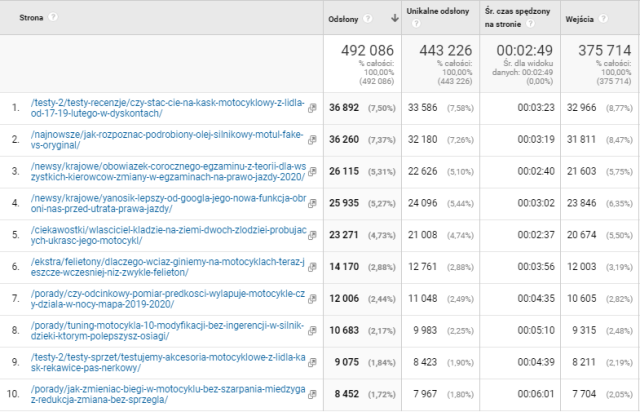This screenshot has width=640, height=412.
Task: Sort by Śr. czas spędzony na stronie header
Action: (517, 18)
